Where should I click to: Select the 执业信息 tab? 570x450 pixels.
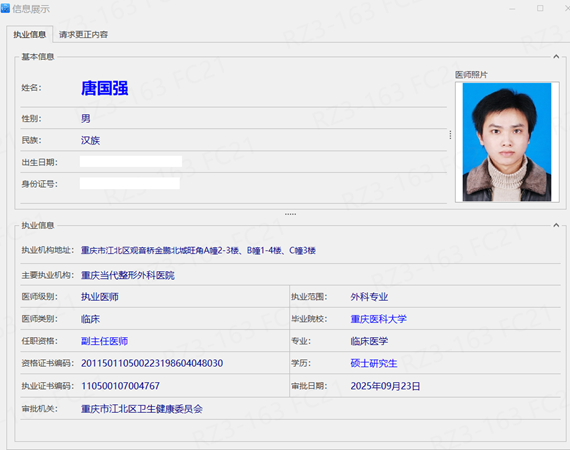click(30, 35)
